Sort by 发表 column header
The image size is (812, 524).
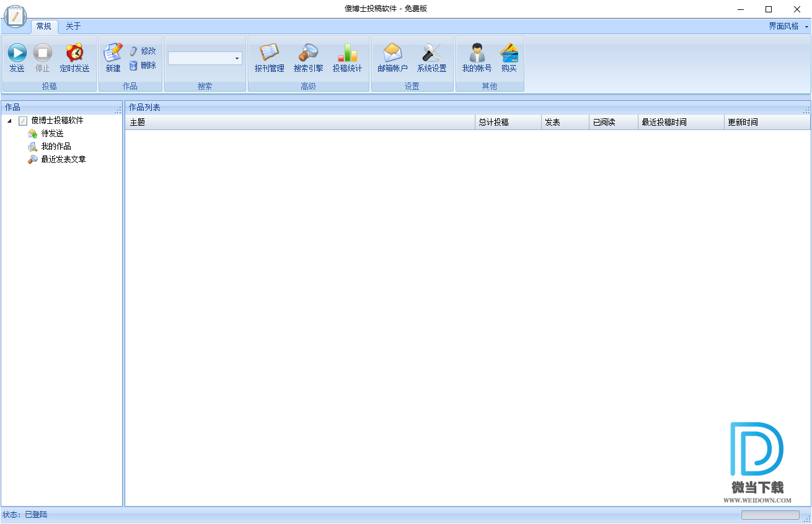565,123
